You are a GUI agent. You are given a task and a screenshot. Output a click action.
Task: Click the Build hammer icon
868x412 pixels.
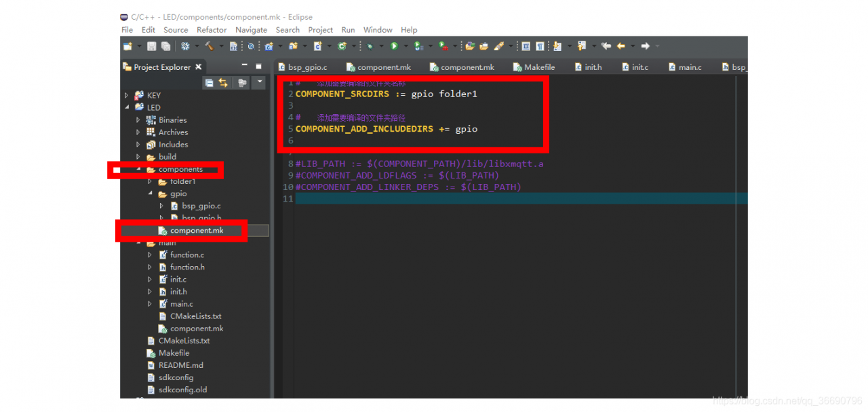209,46
